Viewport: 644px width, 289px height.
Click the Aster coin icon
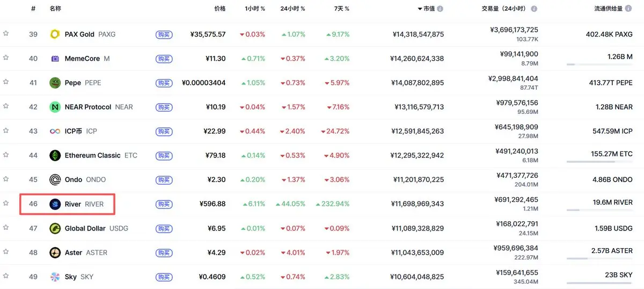[x=55, y=252]
